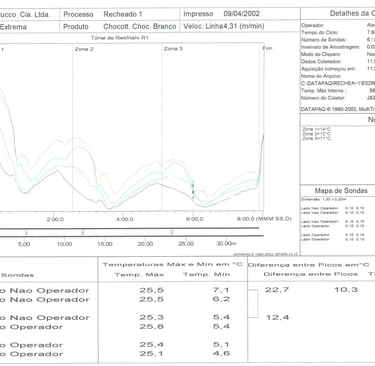Click maximum temperature value '25,1'
Screen dimensions: 375x366
point(152,354)
